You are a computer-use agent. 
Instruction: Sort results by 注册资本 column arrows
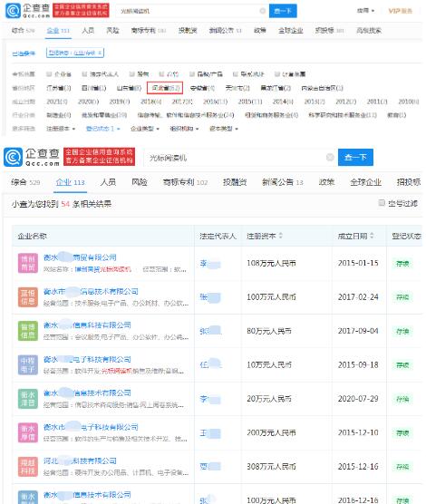pos(280,236)
